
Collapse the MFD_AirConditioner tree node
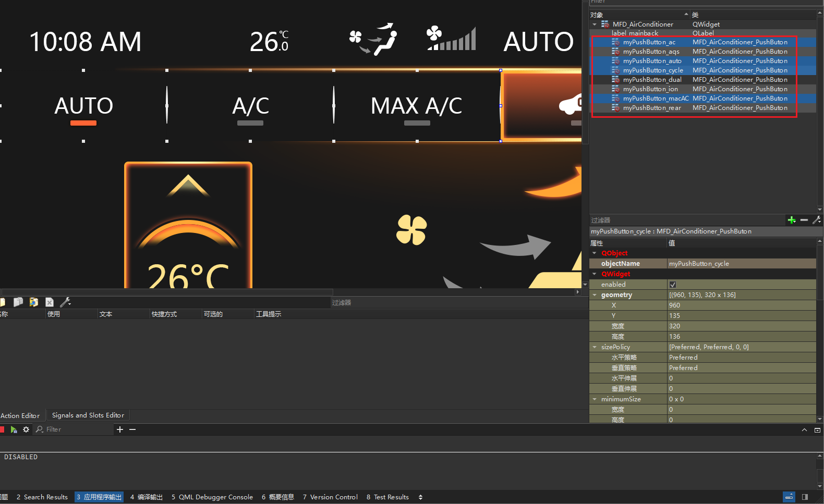click(595, 24)
